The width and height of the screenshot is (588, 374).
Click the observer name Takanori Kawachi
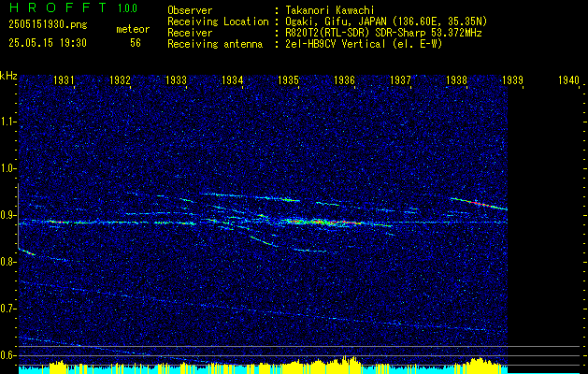(328, 10)
